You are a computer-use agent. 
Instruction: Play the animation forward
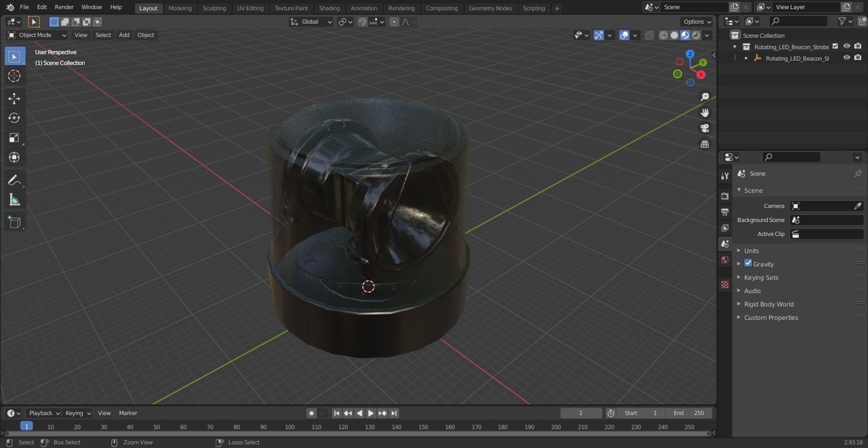(371, 413)
